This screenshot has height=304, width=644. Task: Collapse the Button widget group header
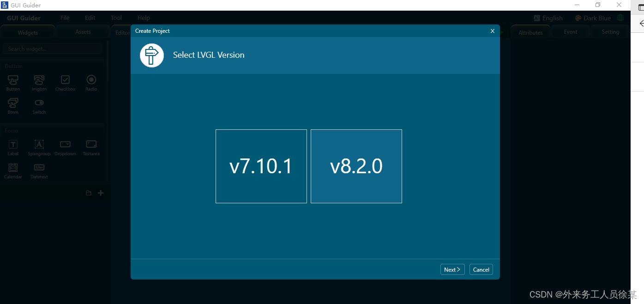tap(52, 66)
